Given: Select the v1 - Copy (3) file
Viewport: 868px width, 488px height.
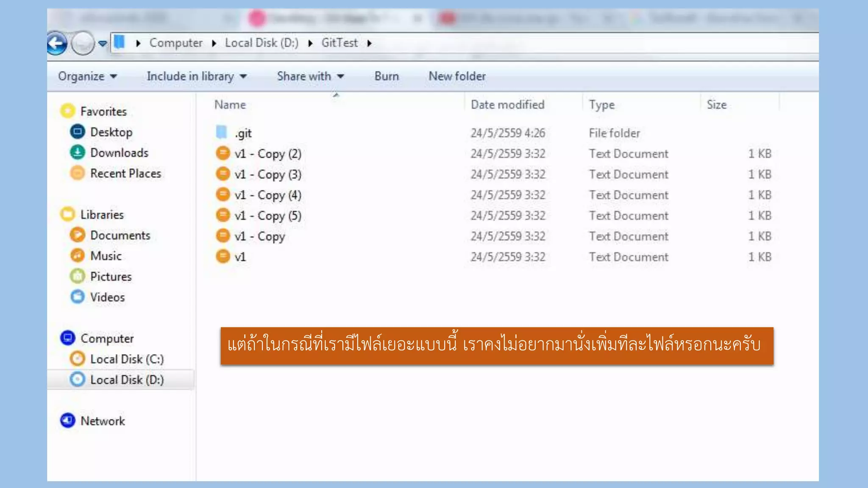Looking at the screenshot, I should click(x=268, y=174).
